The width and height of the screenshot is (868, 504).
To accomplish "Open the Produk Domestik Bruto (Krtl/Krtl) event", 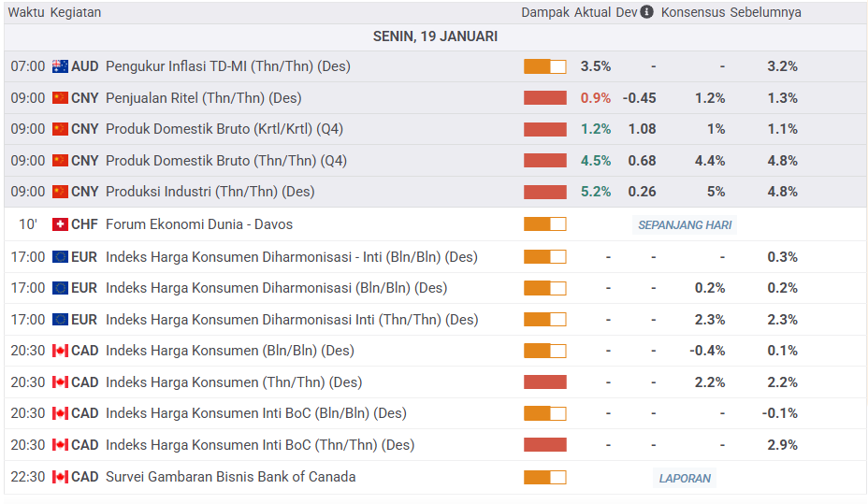I will pos(225,129).
